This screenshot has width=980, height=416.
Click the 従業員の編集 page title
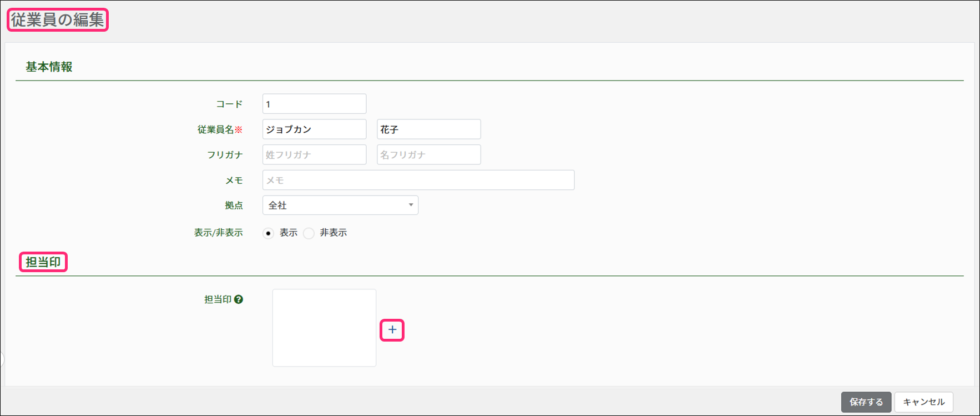pyautogui.click(x=57, y=20)
